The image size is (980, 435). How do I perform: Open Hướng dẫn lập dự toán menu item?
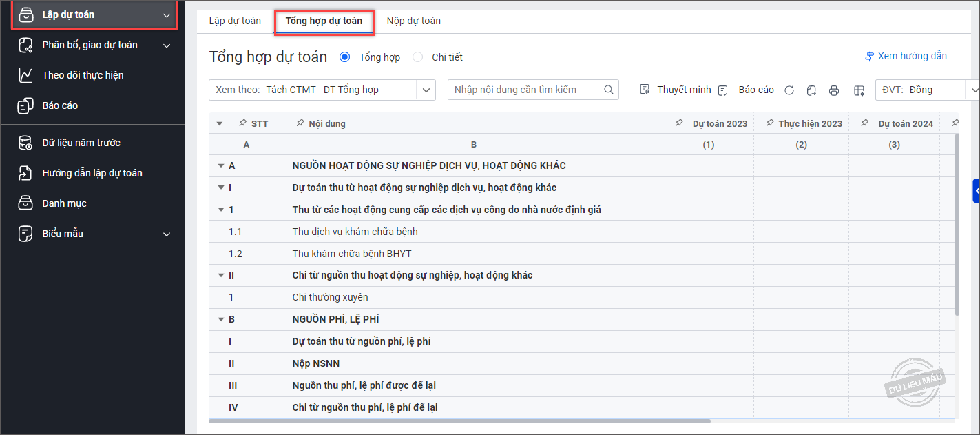tap(92, 173)
